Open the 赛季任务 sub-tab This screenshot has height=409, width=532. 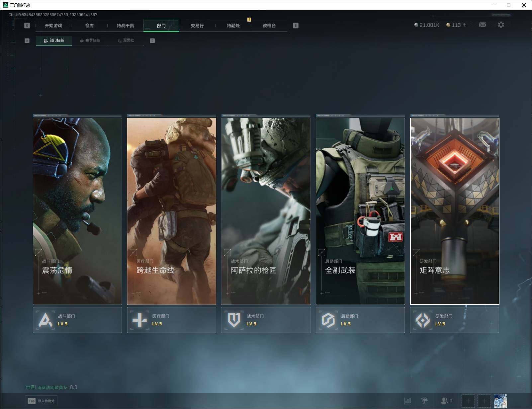tap(90, 41)
